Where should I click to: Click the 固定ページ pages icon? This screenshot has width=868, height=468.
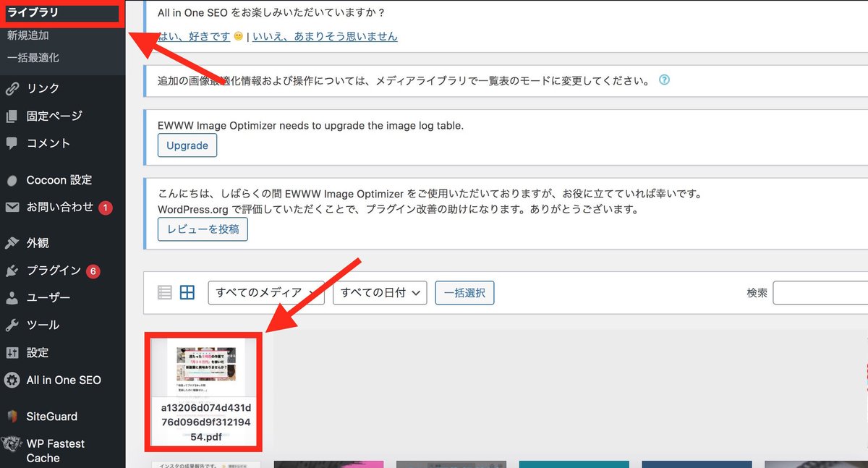[x=12, y=116]
